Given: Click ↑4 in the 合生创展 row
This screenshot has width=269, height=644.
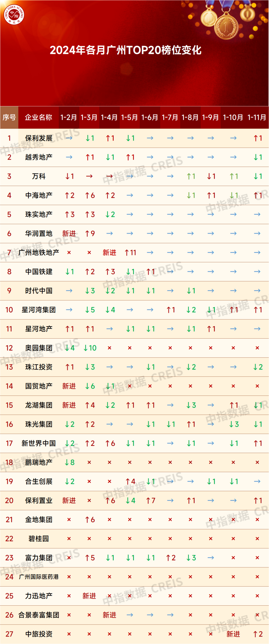Looking at the screenshot, I should (x=130, y=482).
